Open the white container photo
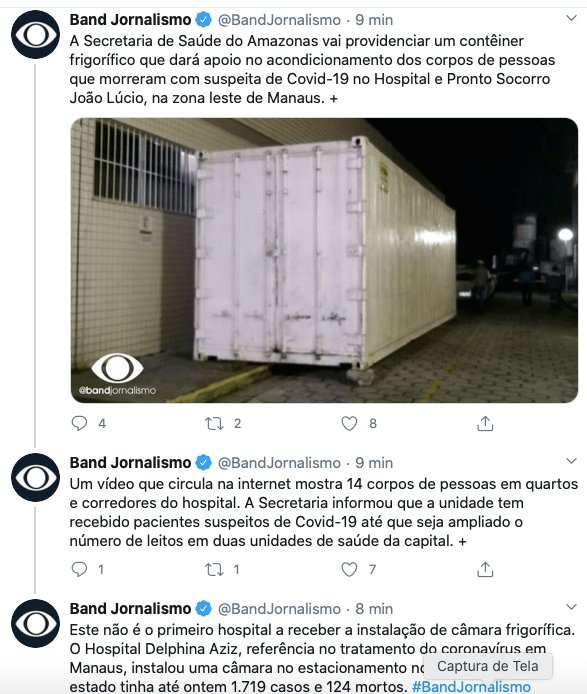 [324, 260]
